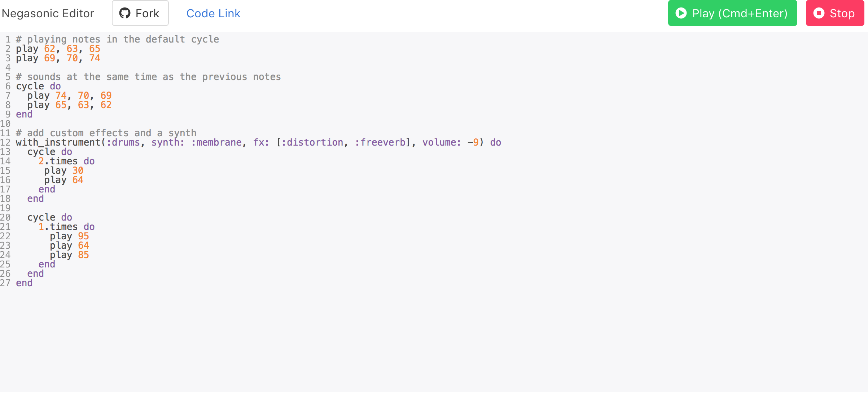
Task: Click the green play triangle icon
Action: pyautogui.click(x=681, y=13)
